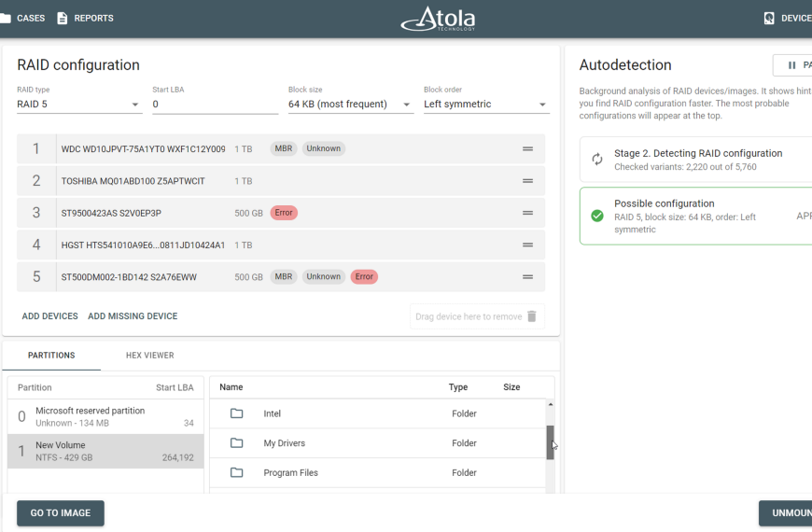
Task: Select ST9500423AS S2V0EP3P device row
Action: coord(281,213)
